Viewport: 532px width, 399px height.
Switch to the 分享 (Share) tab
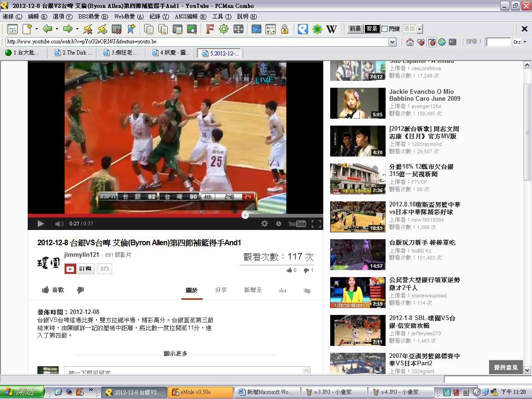click(221, 290)
